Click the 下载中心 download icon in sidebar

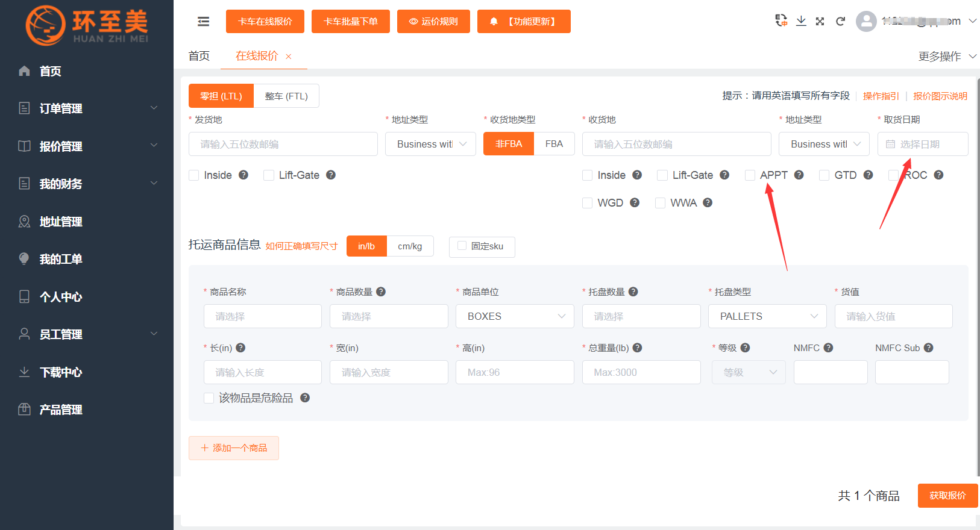[24, 372]
